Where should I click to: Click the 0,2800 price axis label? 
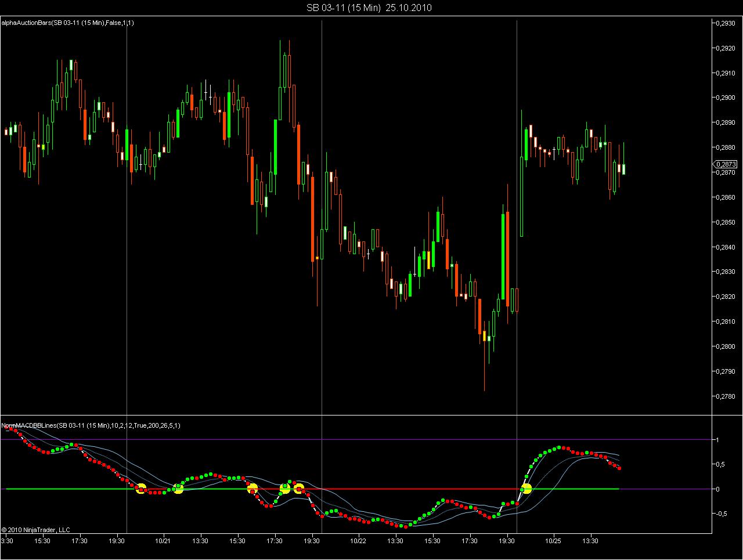coord(726,346)
